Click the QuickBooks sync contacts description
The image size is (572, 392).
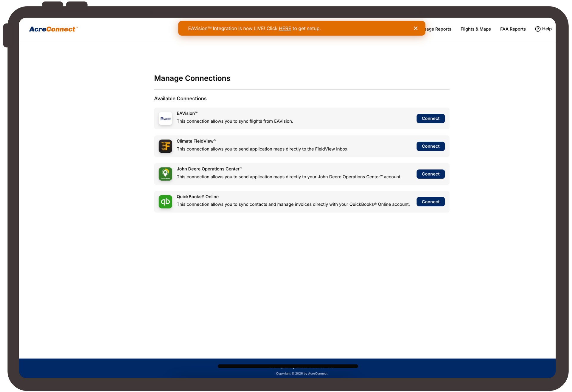point(293,204)
